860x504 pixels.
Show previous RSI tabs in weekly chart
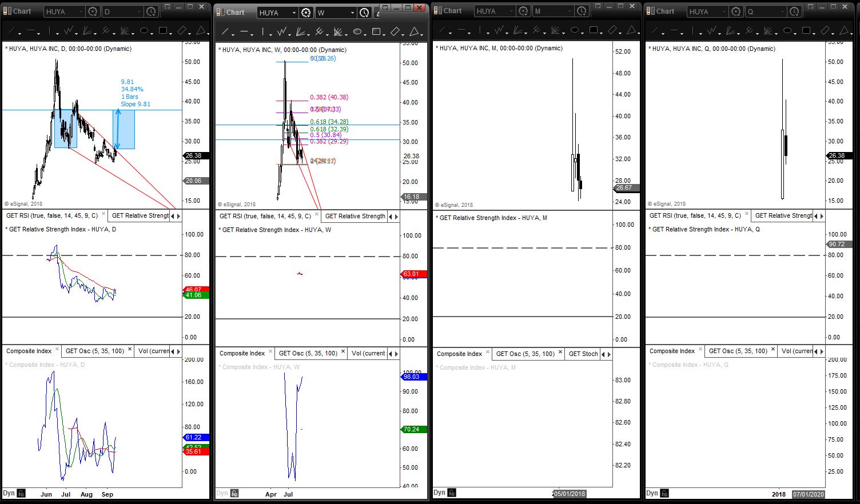(x=391, y=217)
